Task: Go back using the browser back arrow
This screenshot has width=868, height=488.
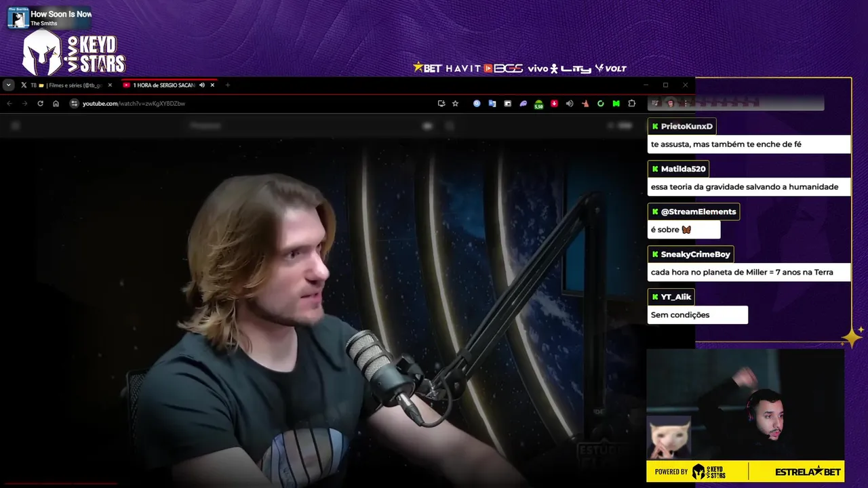Action: pos(9,104)
